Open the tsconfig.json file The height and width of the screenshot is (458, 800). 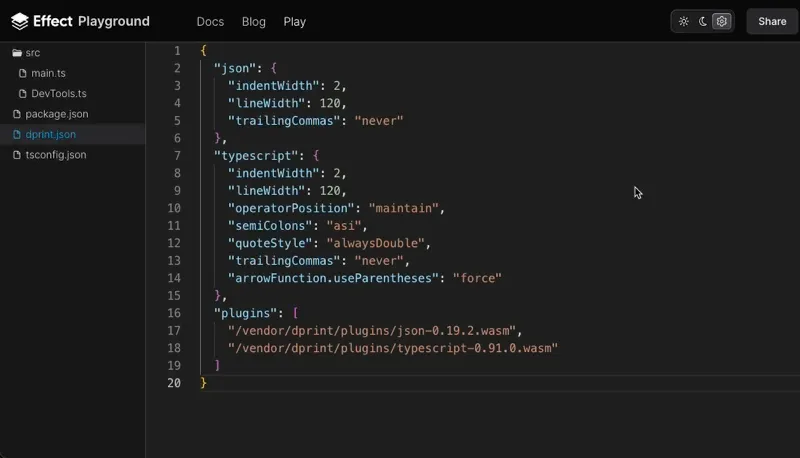56,155
